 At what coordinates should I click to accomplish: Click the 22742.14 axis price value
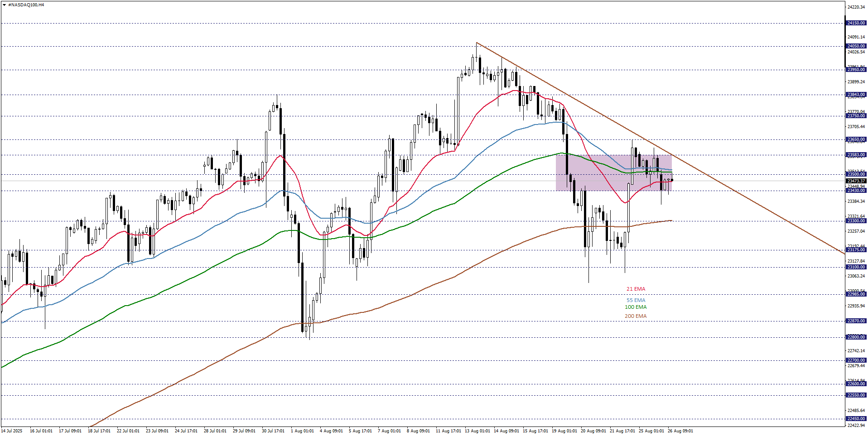pyautogui.click(x=856, y=351)
